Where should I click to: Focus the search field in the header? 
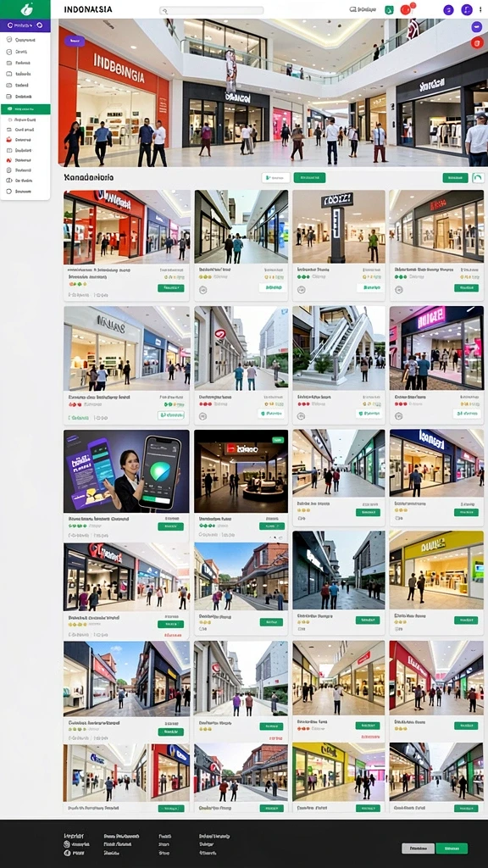click(x=211, y=10)
